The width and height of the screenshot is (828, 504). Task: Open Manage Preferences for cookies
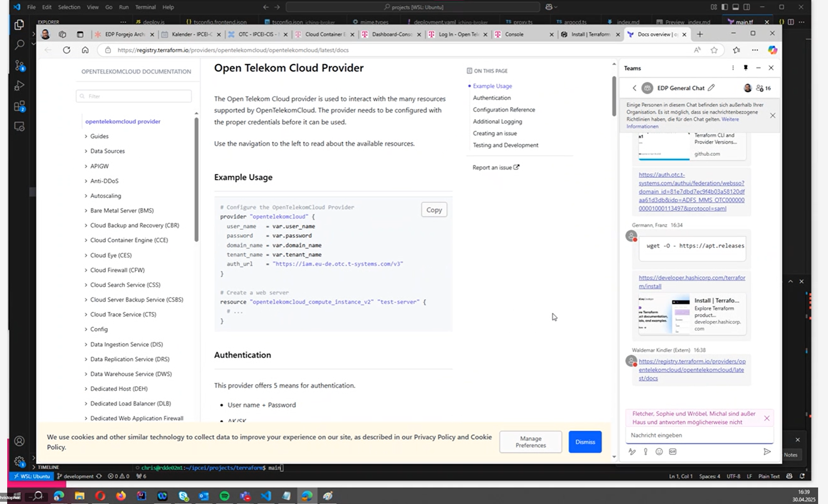(x=531, y=442)
